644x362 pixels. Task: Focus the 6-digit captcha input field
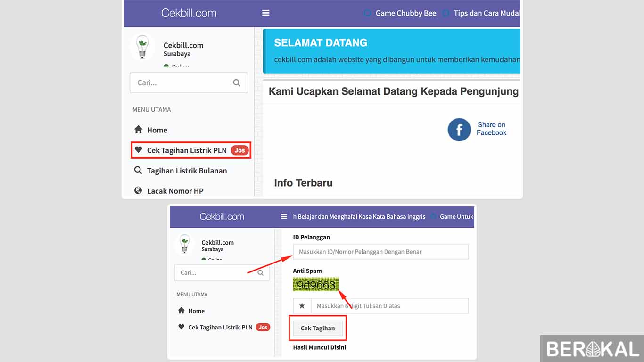tap(390, 306)
